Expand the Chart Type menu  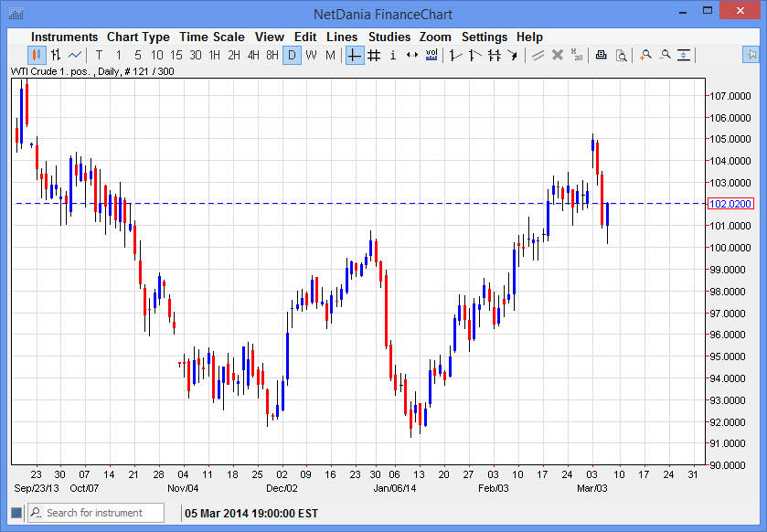tap(138, 37)
